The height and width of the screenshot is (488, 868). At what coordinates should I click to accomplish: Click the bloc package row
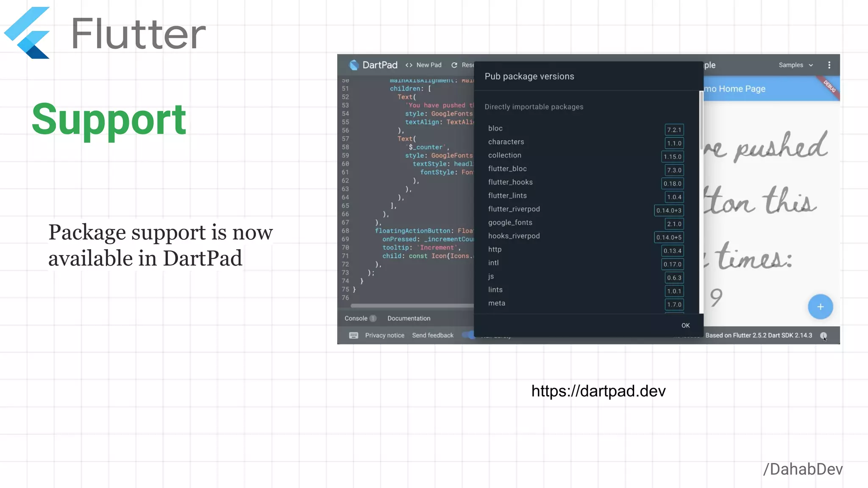pos(586,128)
